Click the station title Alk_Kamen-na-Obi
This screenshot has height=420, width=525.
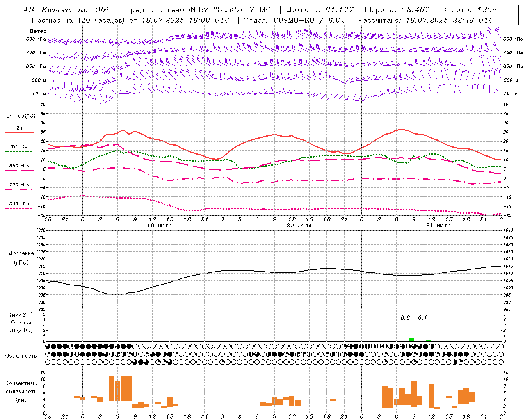pyautogui.click(x=66, y=10)
